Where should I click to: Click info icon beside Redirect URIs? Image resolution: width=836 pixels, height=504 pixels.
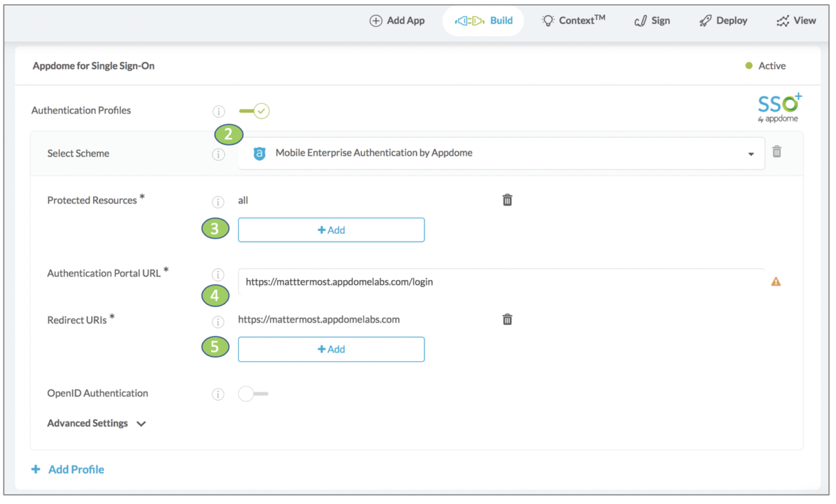(x=218, y=322)
